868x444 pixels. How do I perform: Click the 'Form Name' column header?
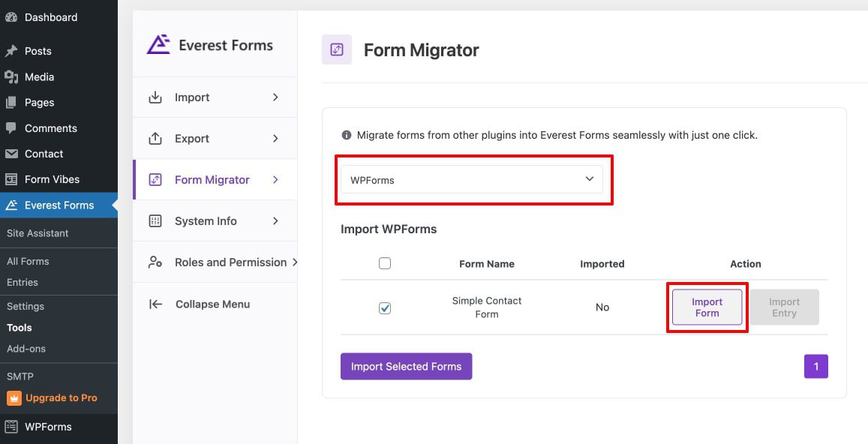point(487,264)
